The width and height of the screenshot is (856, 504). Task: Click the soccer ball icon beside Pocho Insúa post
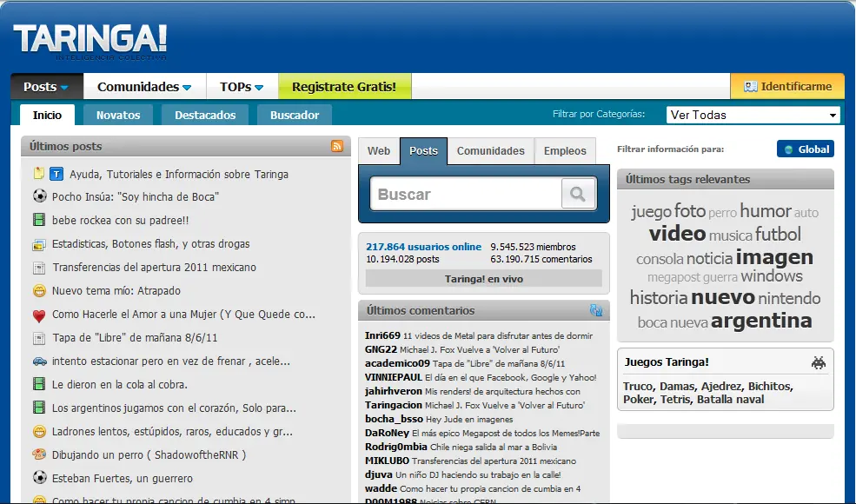[x=39, y=197]
